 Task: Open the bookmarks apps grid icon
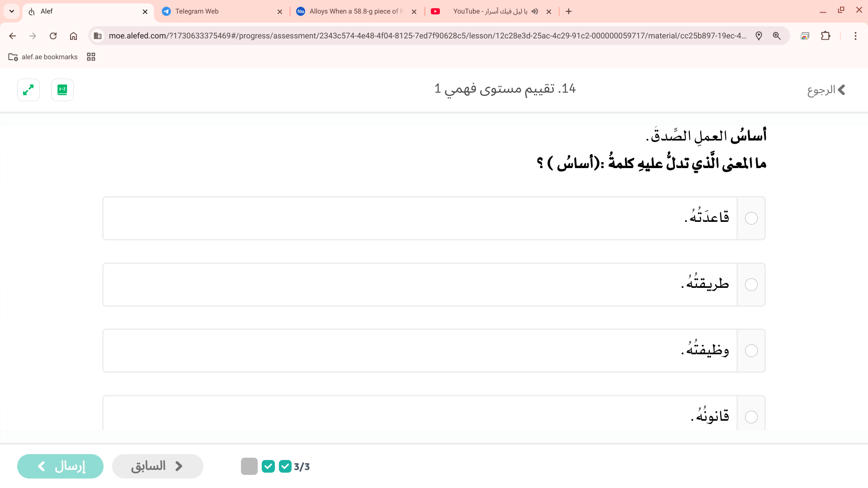(91, 57)
